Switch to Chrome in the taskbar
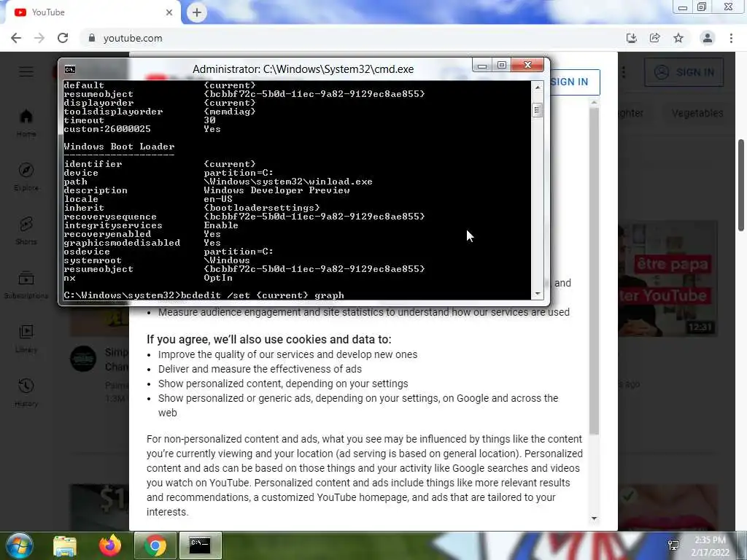 (155, 545)
